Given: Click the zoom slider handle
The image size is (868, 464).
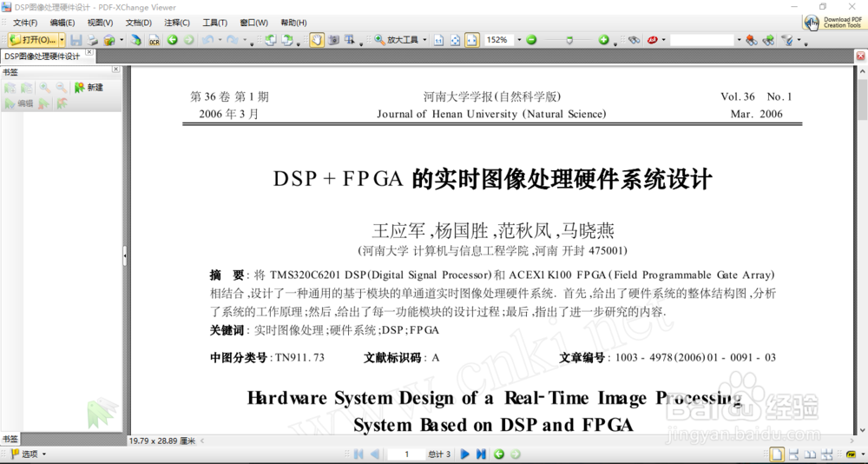Looking at the screenshot, I should point(569,40).
